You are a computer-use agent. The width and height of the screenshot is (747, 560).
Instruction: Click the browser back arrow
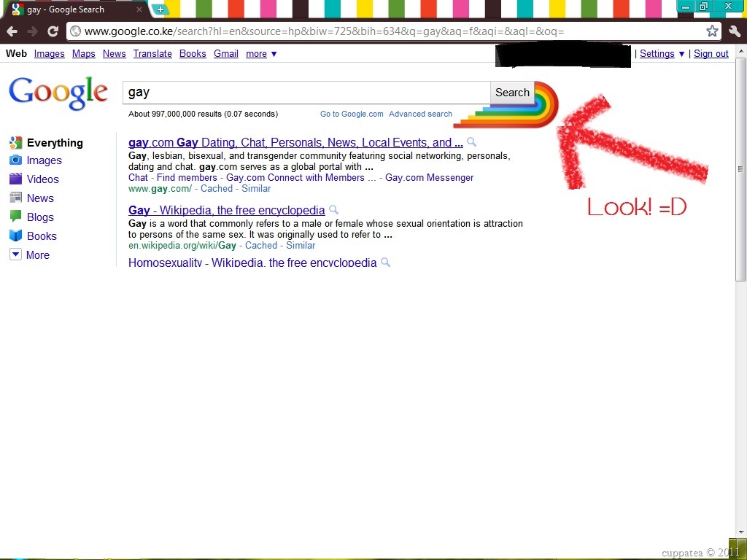coord(12,31)
